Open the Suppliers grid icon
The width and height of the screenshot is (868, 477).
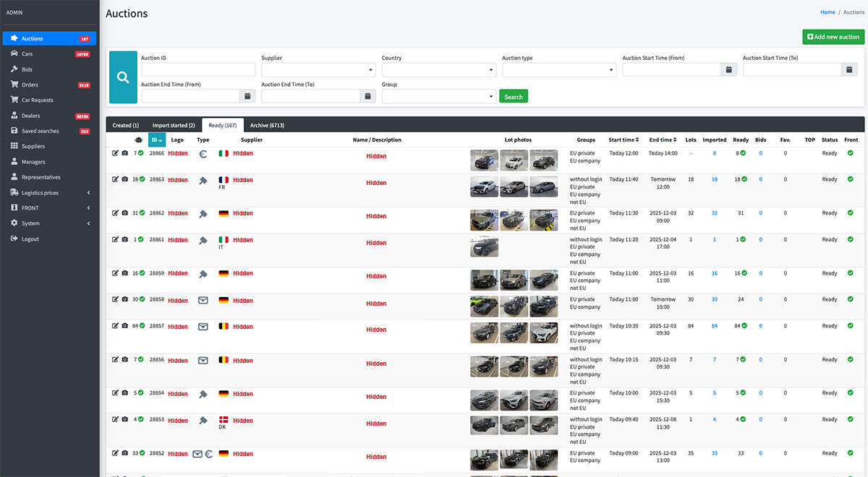16,146
